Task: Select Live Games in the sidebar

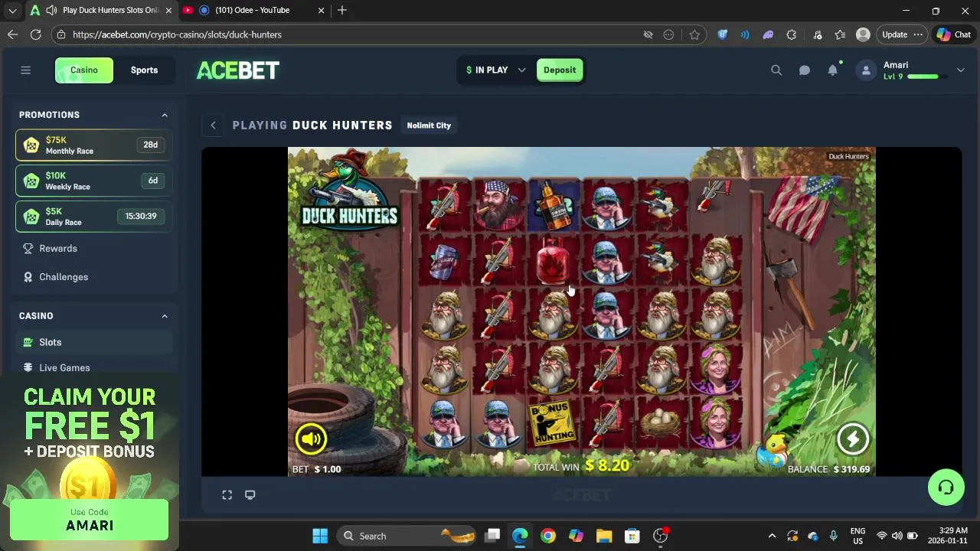Action: pos(64,367)
